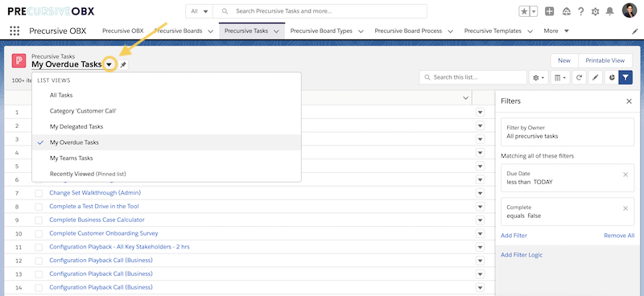
Task: Open the More navigation menu
Action: 556,31
